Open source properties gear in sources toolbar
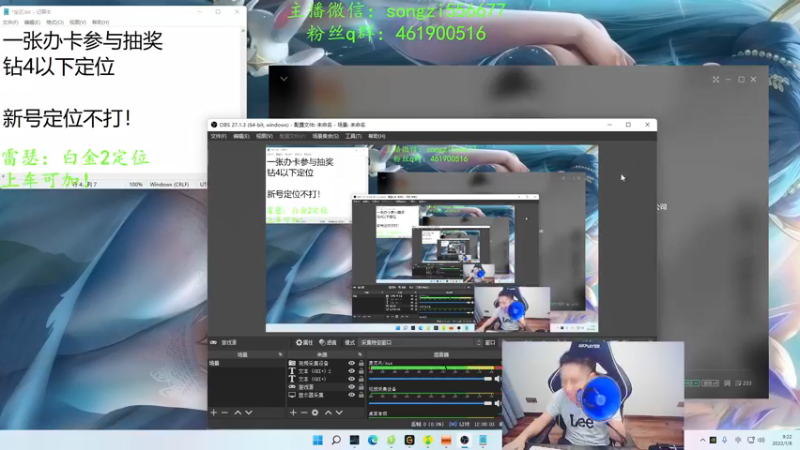Viewport: 800px width, 450px height. [315, 412]
